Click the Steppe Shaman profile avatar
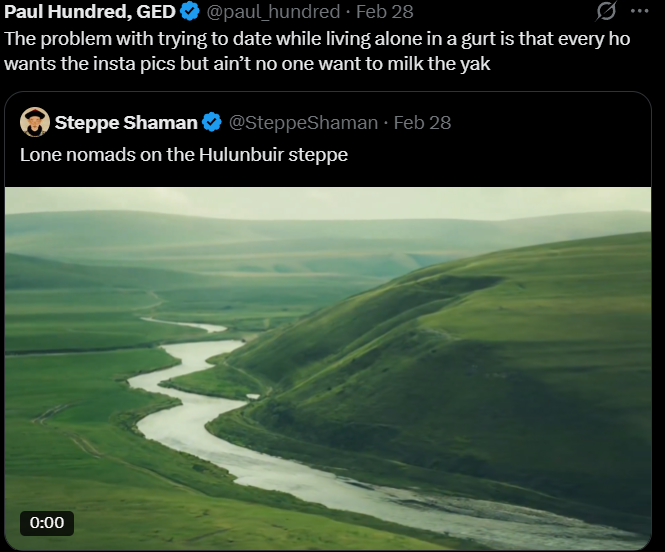The height and width of the screenshot is (552, 665). click(x=35, y=122)
